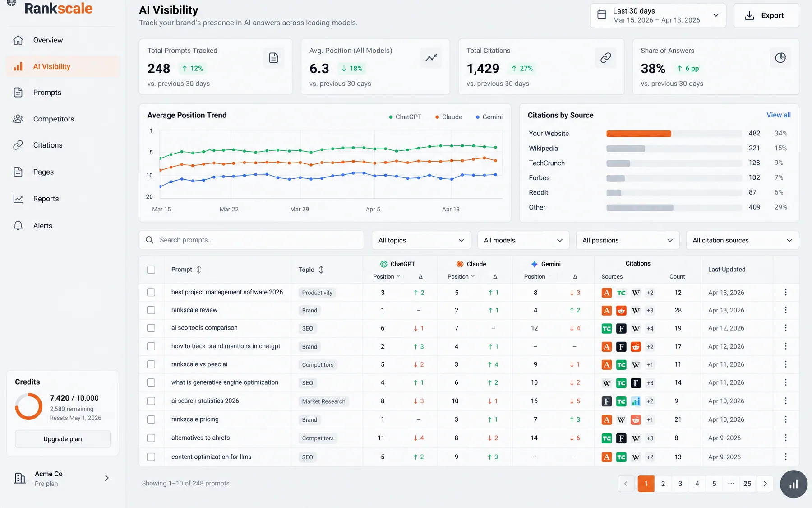Open Overview in the sidebar
Screen dimensions: 812x508
63,40
